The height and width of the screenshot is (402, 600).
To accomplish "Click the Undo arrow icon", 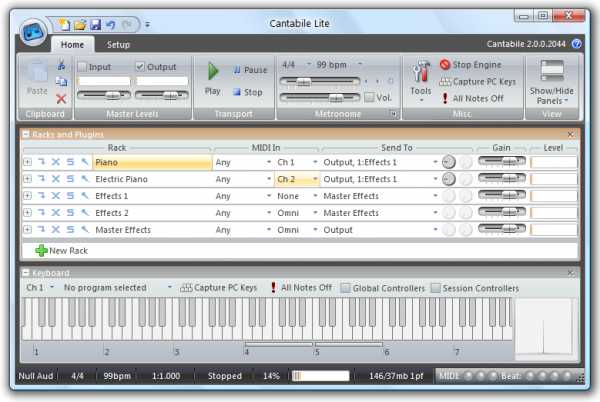I will point(111,25).
